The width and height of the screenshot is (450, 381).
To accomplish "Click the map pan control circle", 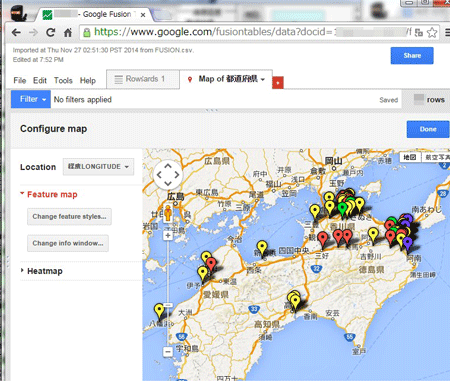I will [x=168, y=175].
